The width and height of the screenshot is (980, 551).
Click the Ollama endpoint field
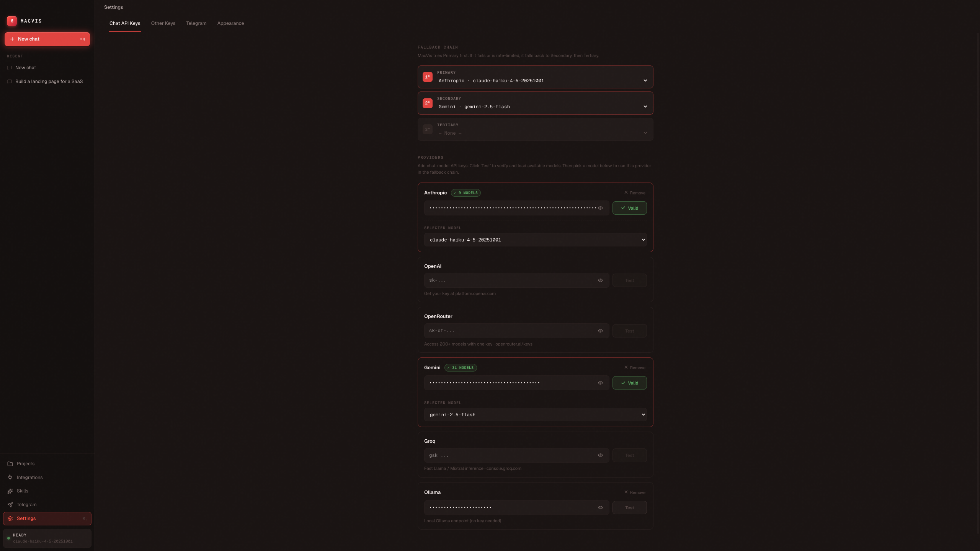click(x=516, y=508)
